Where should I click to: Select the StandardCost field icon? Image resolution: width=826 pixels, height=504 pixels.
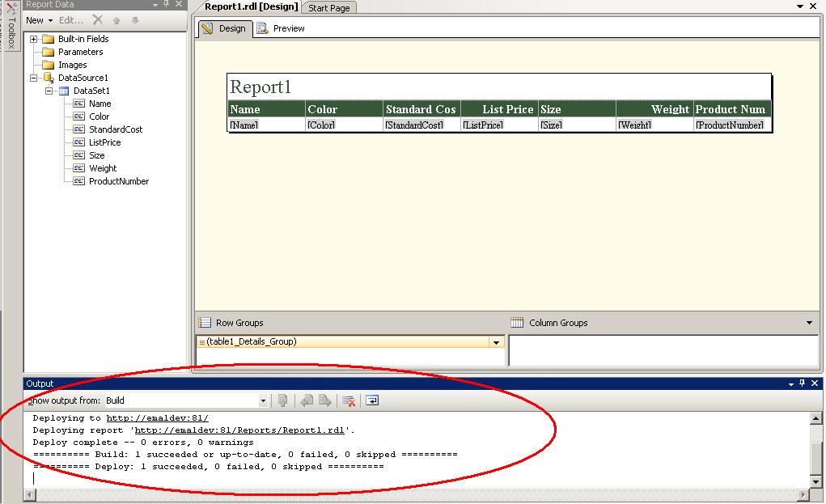(x=78, y=129)
